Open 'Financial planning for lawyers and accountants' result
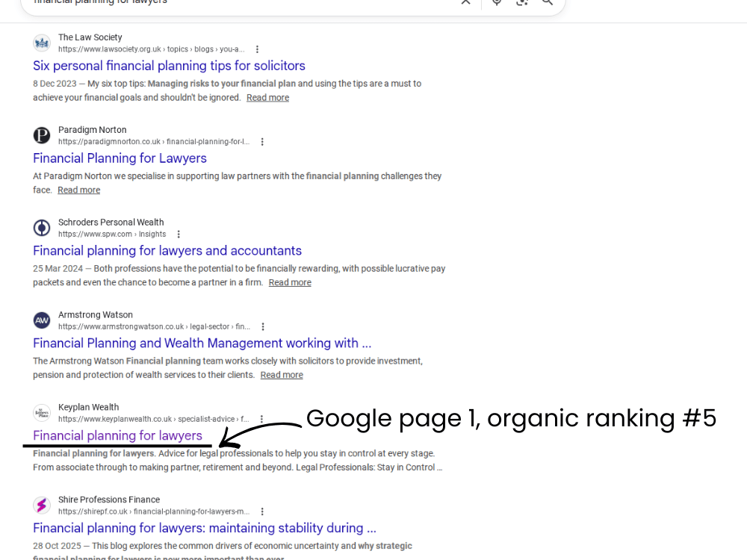747x560 pixels. tap(167, 251)
